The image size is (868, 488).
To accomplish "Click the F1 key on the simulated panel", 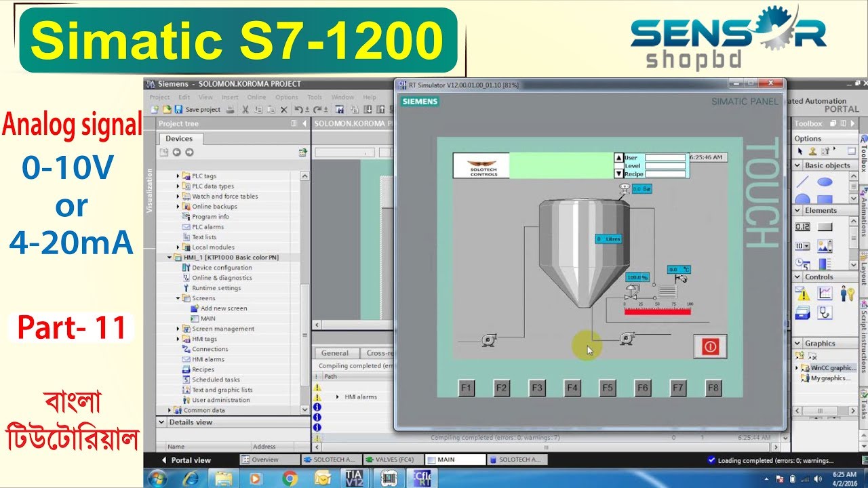I will coord(466,388).
